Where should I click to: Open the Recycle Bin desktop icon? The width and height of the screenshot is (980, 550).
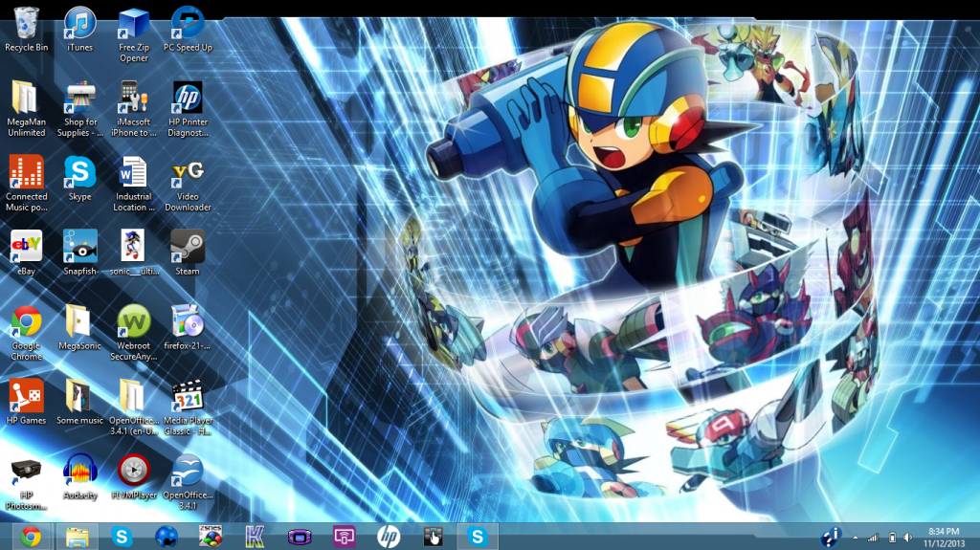coord(26,30)
